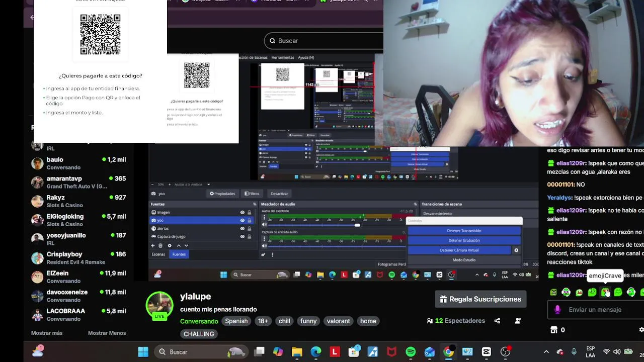
Task: Click the Detener Transmisión button
Action: [x=464, y=231]
